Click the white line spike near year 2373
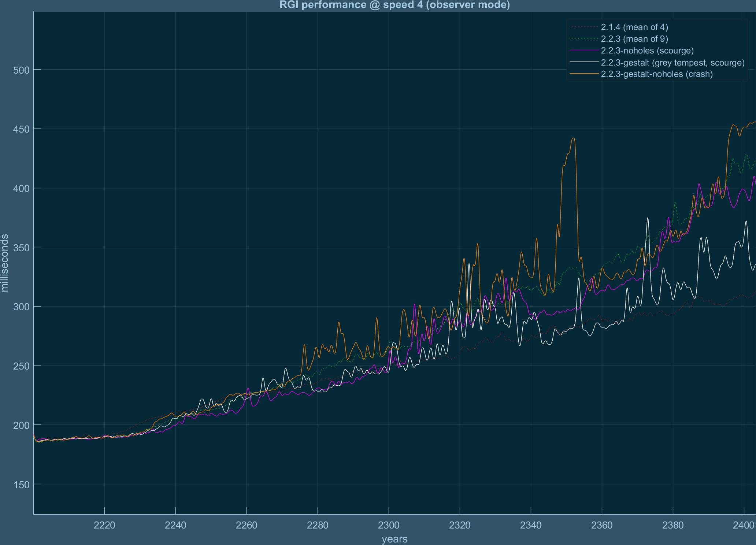 click(x=648, y=218)
